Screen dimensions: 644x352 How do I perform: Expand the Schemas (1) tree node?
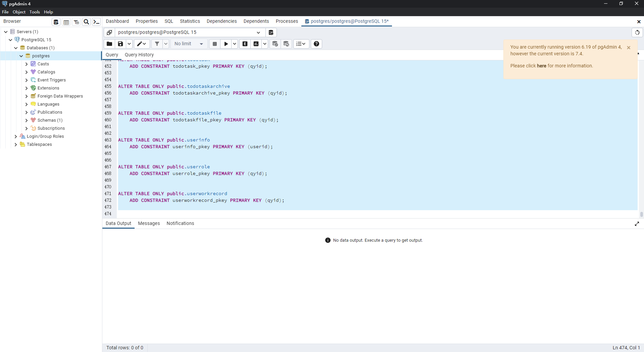tap(27, 120)
